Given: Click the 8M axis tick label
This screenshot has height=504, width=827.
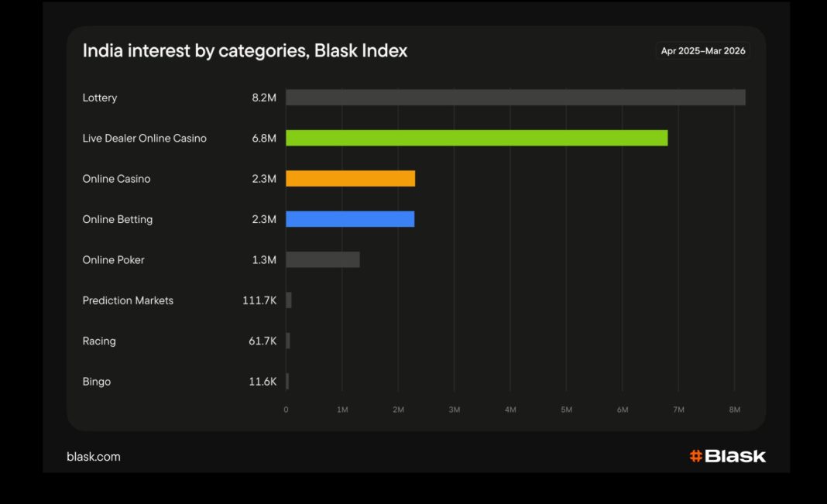Looking at the screenshot, I should coord(734,410).
